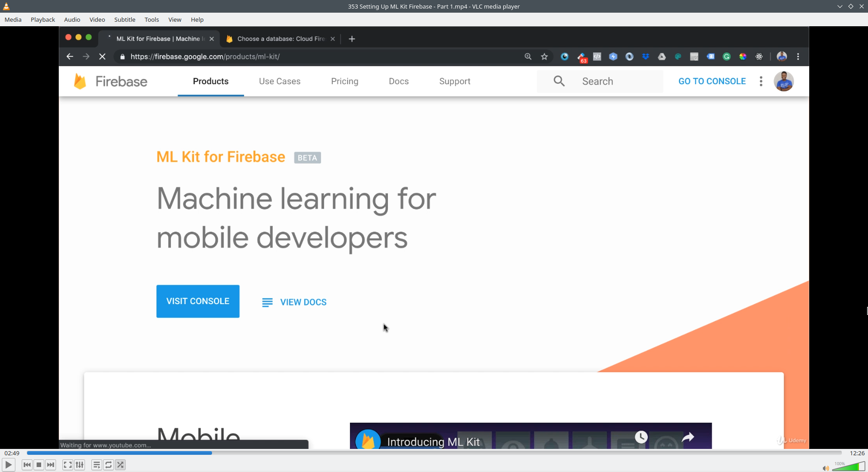Play the video in VLC

8,465
